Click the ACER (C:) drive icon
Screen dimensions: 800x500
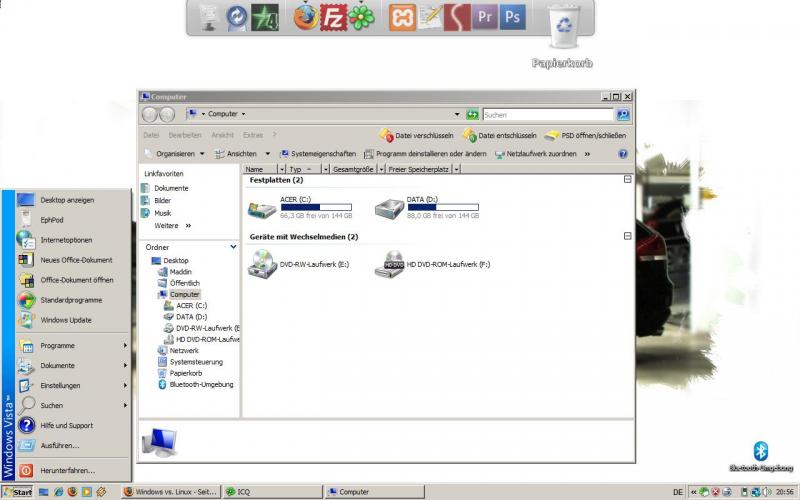pyautogui.click(x=263, y=208)
